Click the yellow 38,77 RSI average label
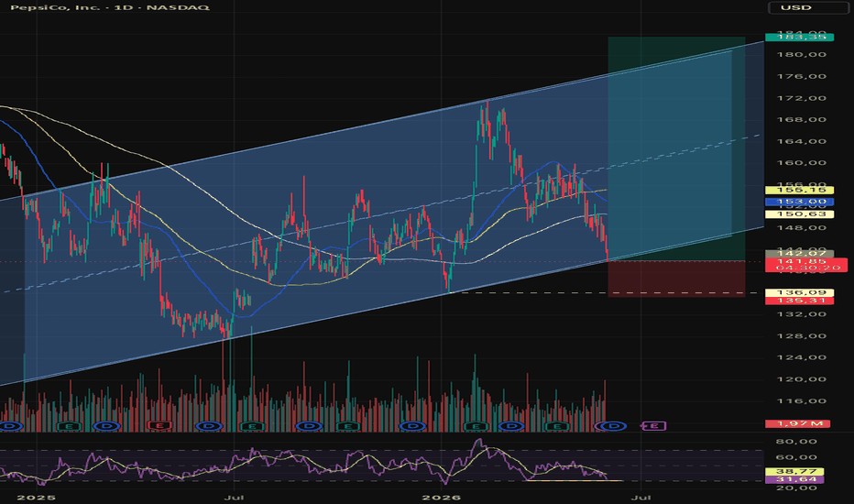 point(794,471)
